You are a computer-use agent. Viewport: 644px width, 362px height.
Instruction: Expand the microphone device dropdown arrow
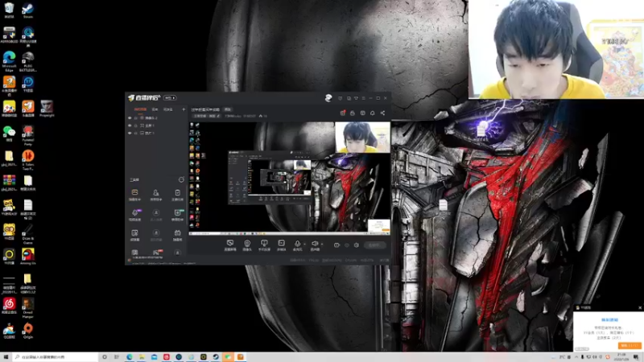click(x=304, y=244)
